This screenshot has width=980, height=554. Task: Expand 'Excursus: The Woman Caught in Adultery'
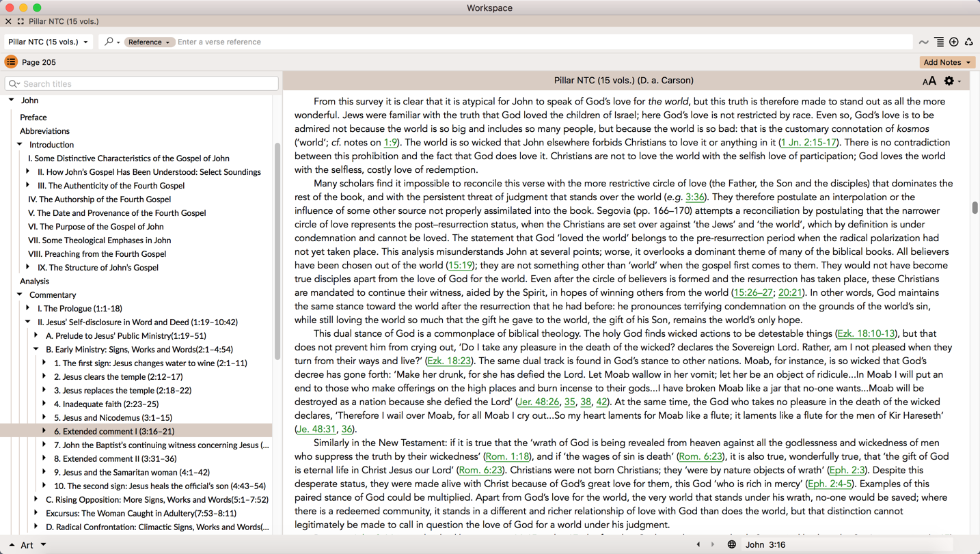36,514
